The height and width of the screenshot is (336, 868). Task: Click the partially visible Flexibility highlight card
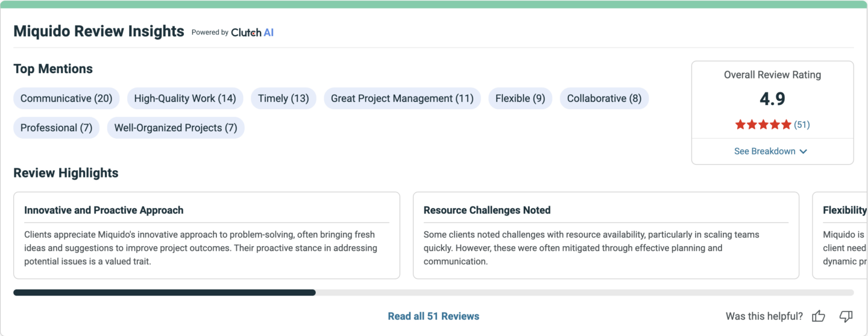(x=840, y=235)
